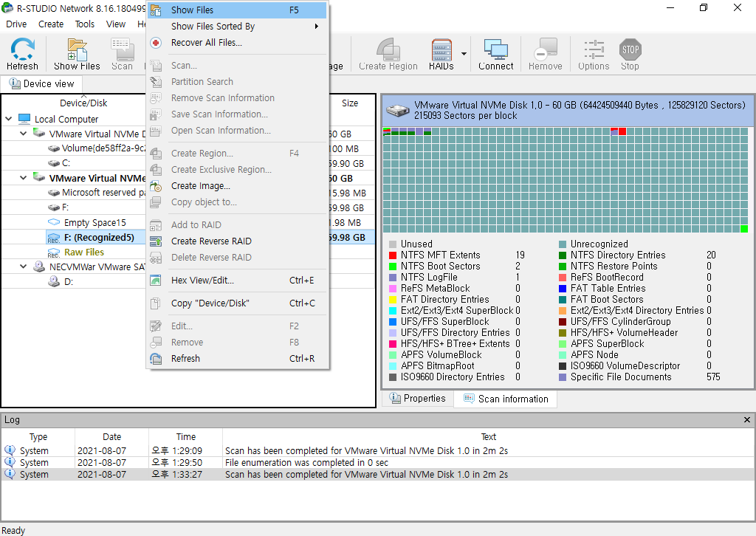
Task: Open Hex View/Edit from the menu
Action: [238, 280]
